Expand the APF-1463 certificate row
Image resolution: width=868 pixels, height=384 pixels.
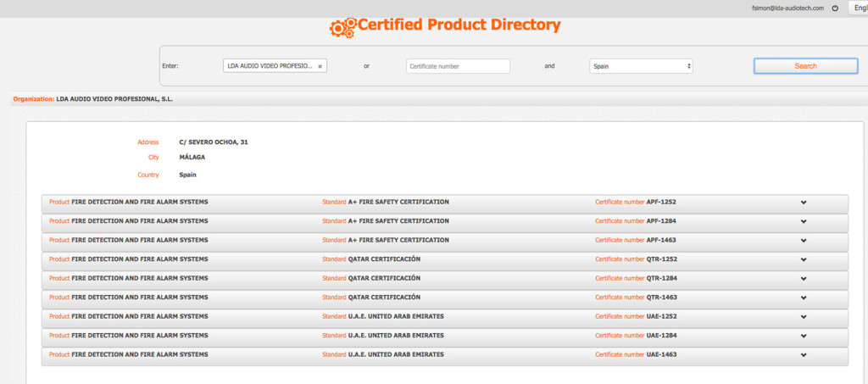(804, 241)
